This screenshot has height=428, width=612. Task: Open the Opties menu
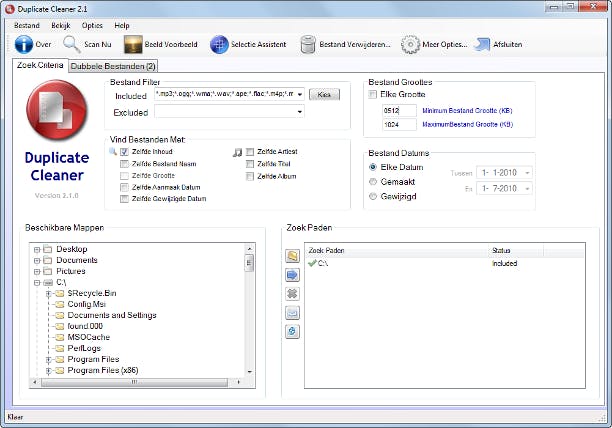(x=92, y=25)
